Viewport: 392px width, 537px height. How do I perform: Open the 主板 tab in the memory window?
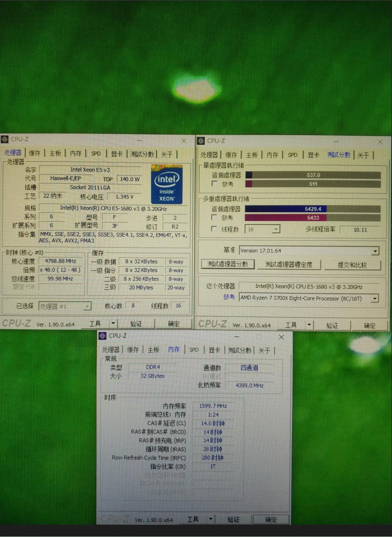coord(154,350)
